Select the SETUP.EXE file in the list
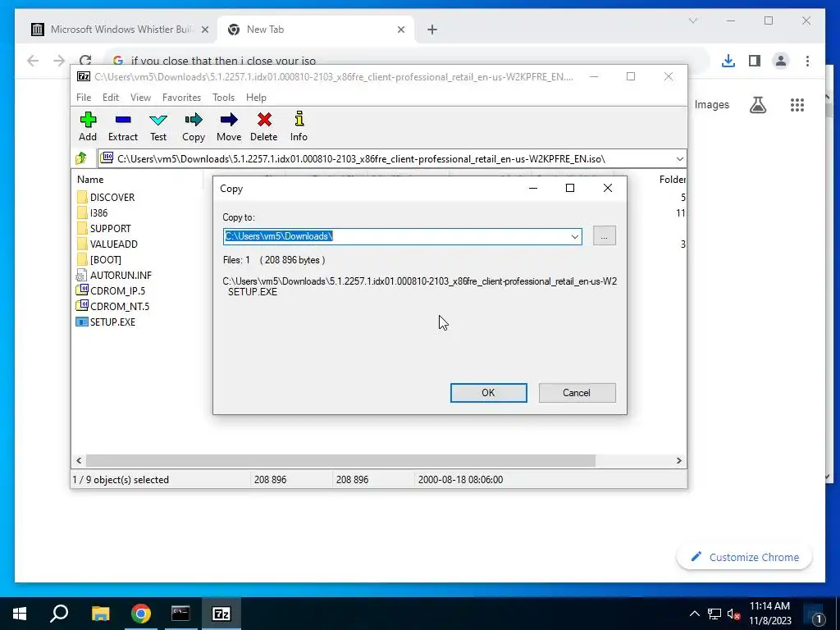The image size is (840, 630). point(106,322)
